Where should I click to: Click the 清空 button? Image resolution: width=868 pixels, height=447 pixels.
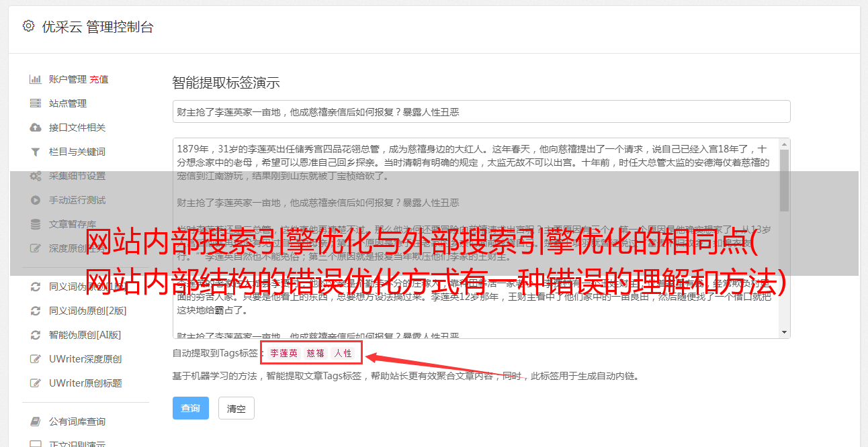click(236, 408)
